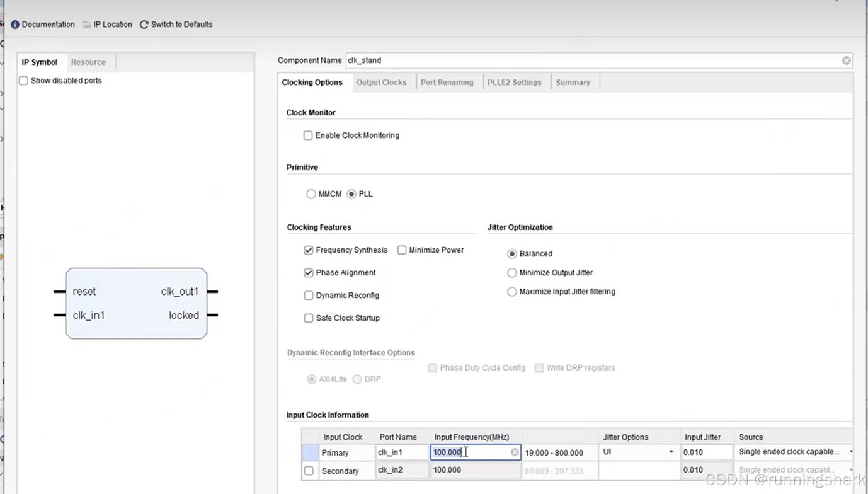Open the Primary clock Source dropdown

(795, 452)
